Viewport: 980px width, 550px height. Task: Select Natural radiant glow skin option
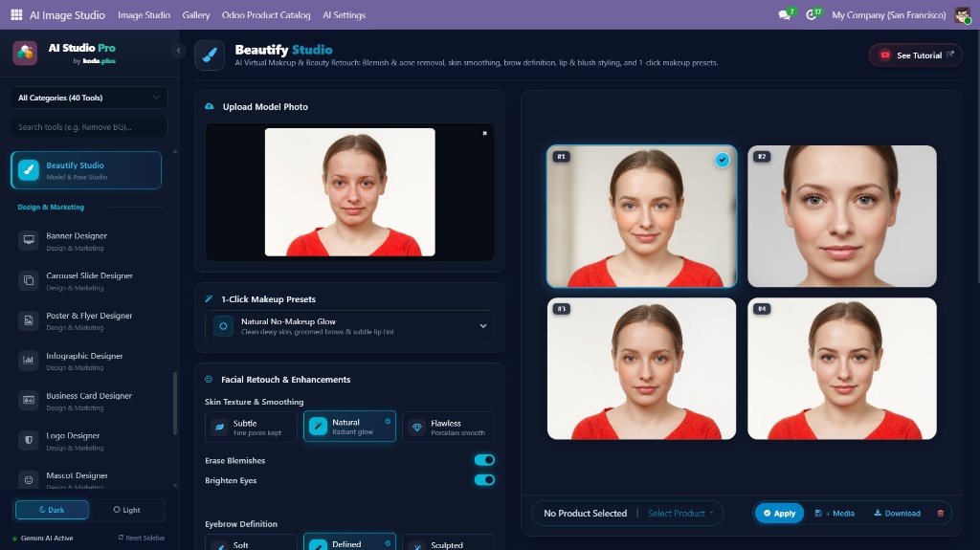click(x=350, y=427)
